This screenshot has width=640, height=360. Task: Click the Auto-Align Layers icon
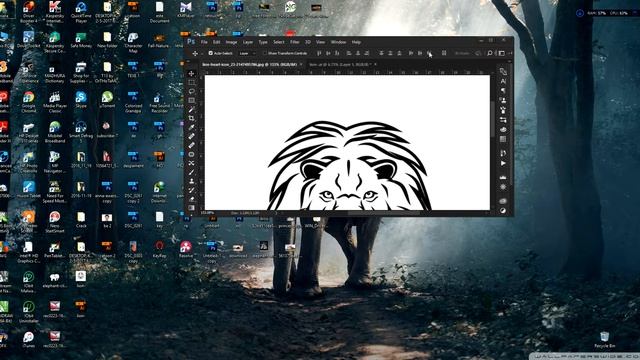click(444, 53)
